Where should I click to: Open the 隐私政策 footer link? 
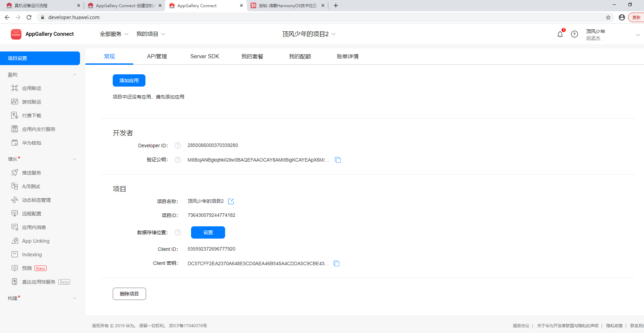(x=614, y=326)
